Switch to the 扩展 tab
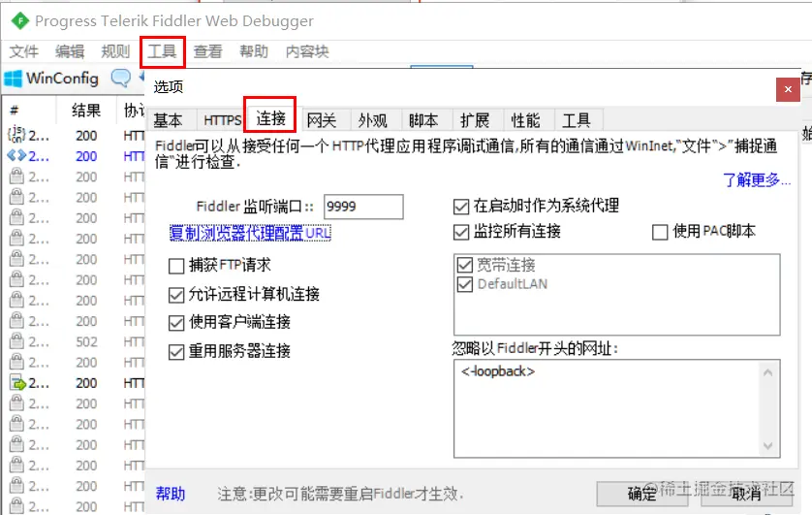This screenshot has height=515, width=812. tap(475, 120)
